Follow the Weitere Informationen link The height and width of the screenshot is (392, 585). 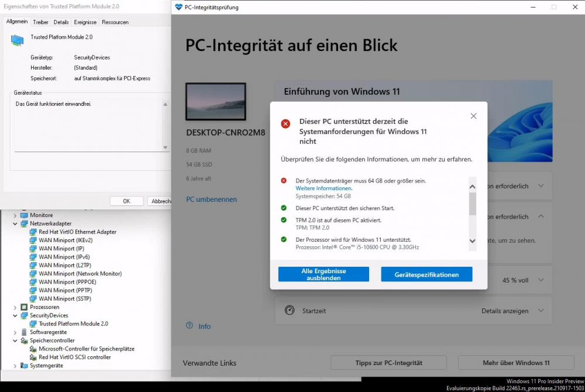[324, 188]
